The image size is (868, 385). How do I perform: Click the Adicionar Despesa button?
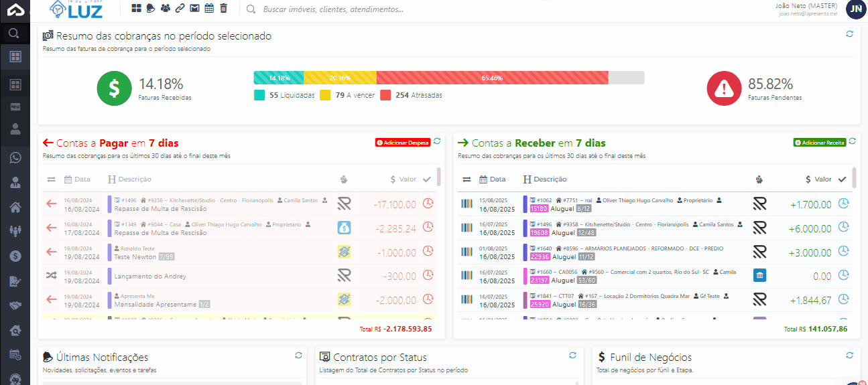tap(402, 143)
